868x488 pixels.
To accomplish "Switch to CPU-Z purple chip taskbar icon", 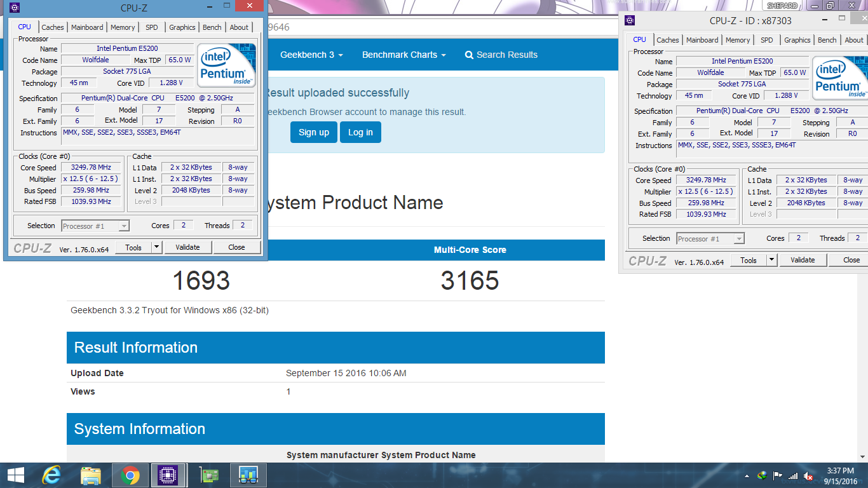I will pyautogui.click(x=168, y=475).
